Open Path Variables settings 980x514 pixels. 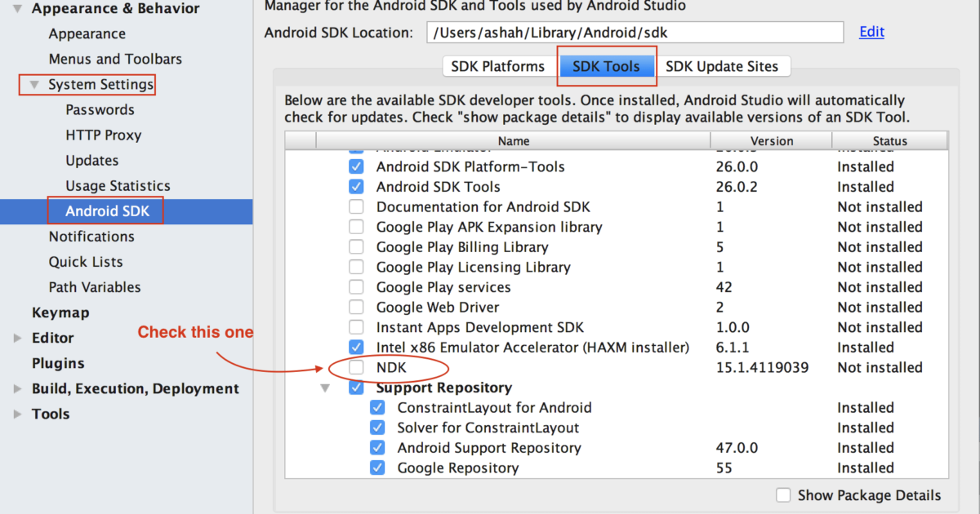94,287
